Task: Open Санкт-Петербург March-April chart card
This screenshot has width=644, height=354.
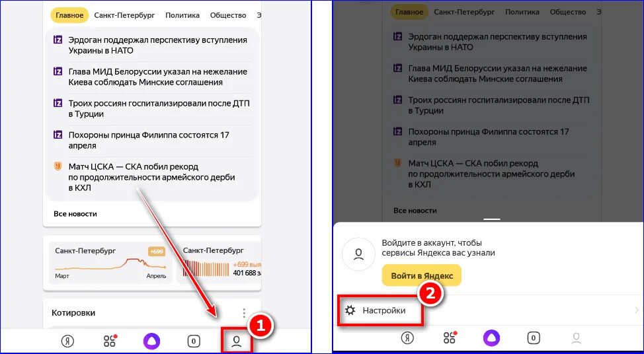Action: coord(110,262)
